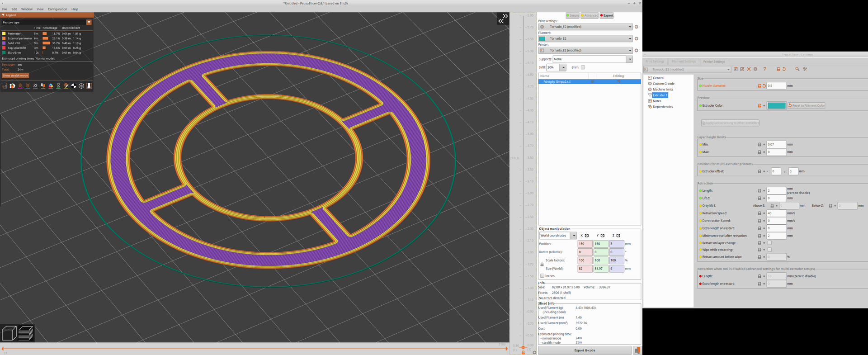This screenshot has width=868, height=355.
Task: Click the orange question mark help icon
Action: tap(764, 69)
